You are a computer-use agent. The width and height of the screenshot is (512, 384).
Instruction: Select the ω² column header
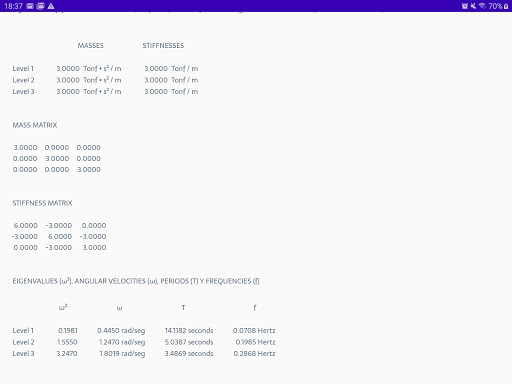(x=63, y=307)
